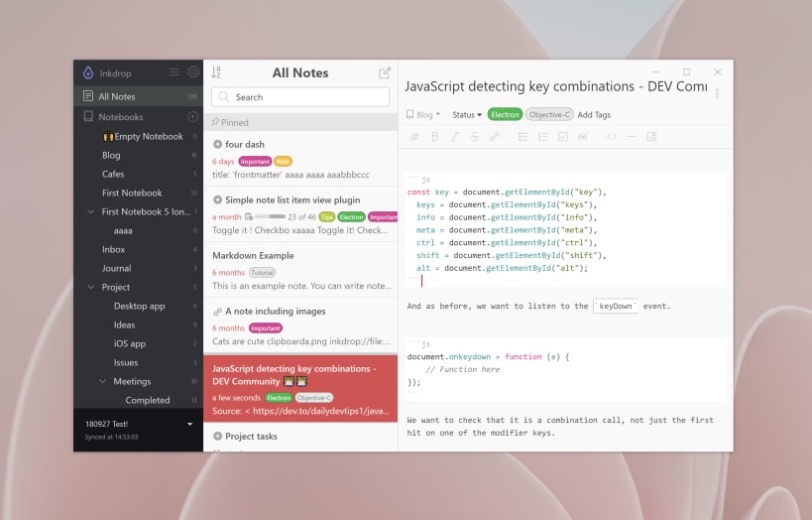This screenshot has height=520, width=812.
Task: Insert a horizontal rule
Action: (632, 136)
